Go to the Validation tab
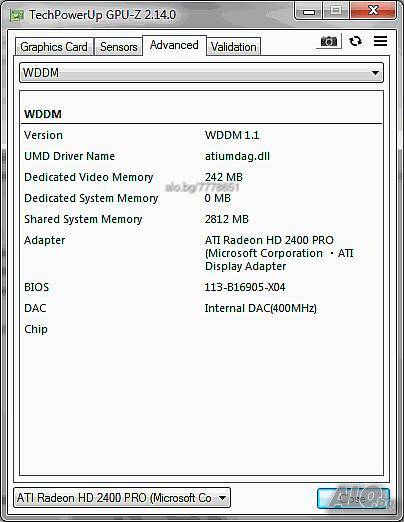Screen dimensions: 404x522 pos(233,47)
